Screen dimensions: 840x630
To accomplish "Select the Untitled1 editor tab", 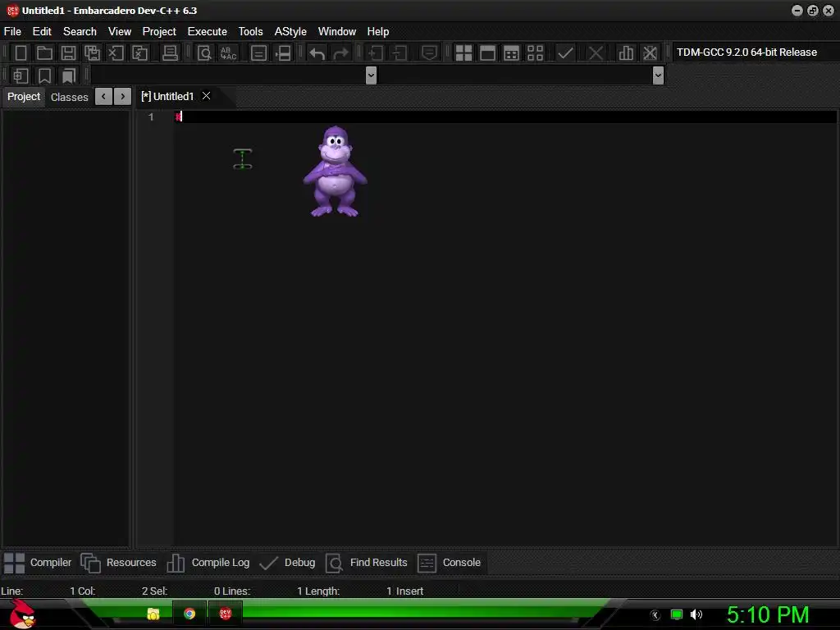I will tap(167, 97).
